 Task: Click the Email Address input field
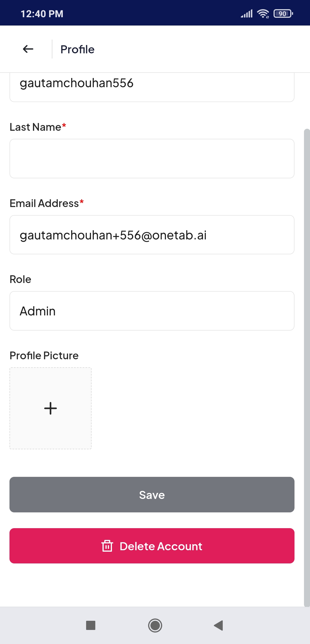(x=152, y=235)
